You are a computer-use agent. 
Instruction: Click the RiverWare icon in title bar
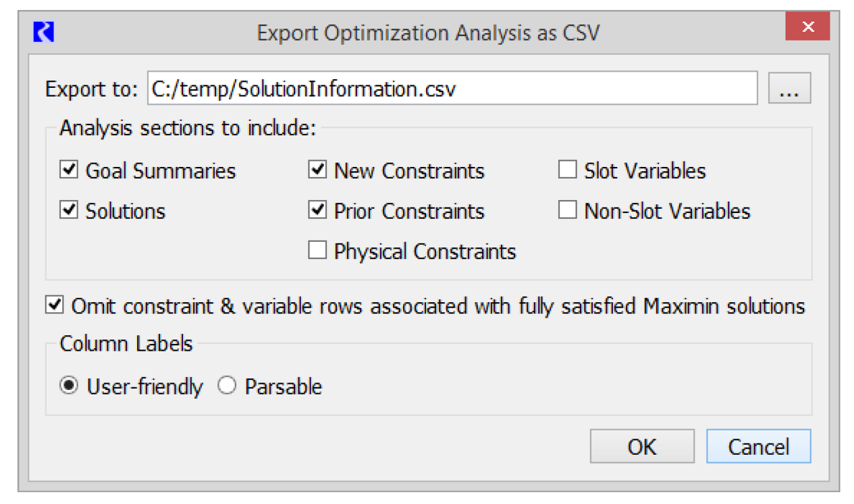44,32
